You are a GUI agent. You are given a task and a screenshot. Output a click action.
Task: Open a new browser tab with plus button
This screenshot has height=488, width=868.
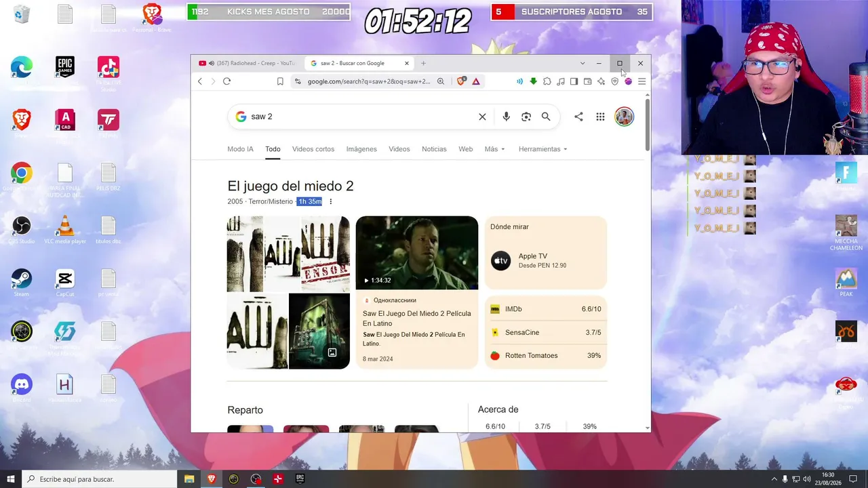point(423,63)
